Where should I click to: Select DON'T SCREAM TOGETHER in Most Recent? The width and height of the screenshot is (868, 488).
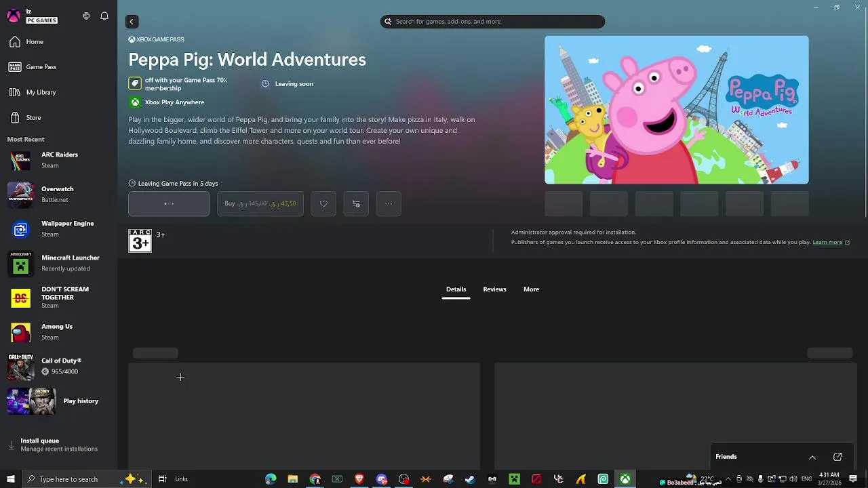coord(58,298)
